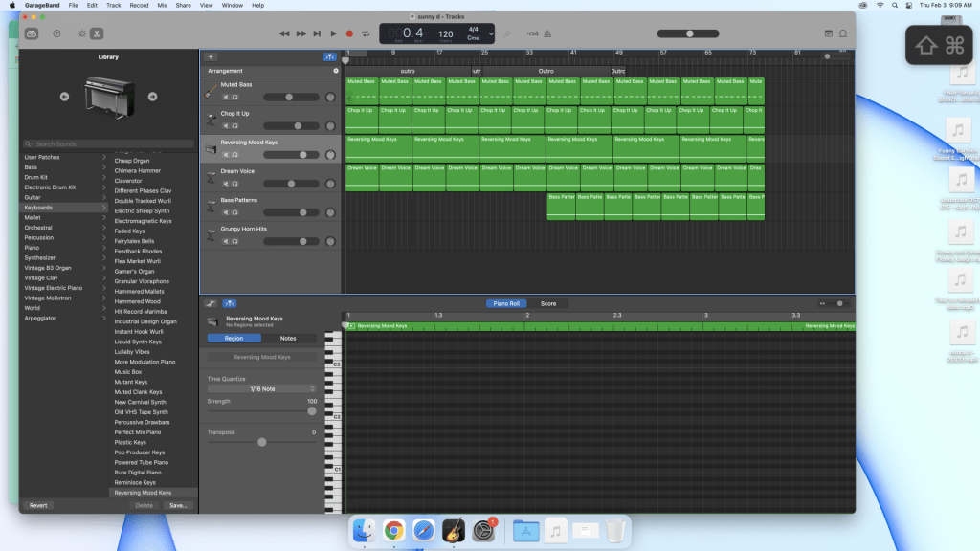Screen dimensions: 980x551
Task: Show the next instrument with the right arrow
Action: point(152,97)
